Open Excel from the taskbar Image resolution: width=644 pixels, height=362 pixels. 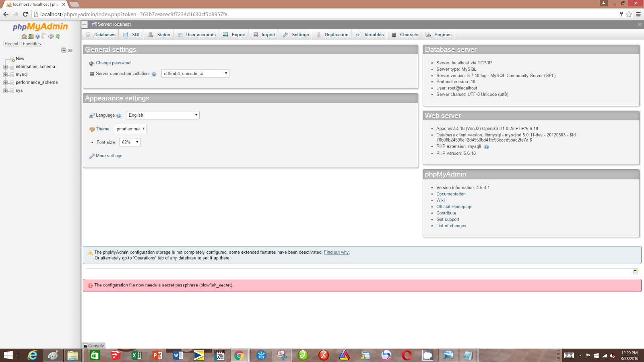coord(136,355)
